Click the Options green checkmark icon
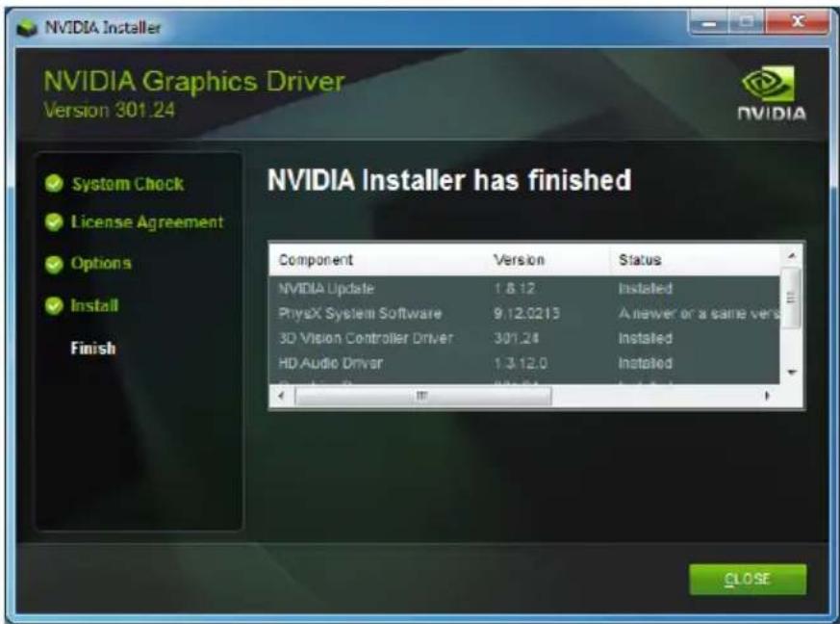Viewport: 840px width, 624px height. coord(54,264)
